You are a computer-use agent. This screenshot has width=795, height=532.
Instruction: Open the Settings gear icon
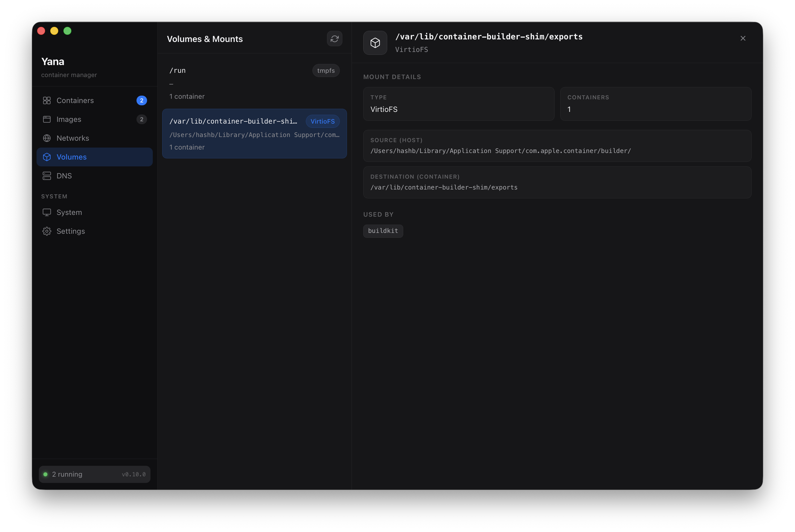[x=47, y=231]
